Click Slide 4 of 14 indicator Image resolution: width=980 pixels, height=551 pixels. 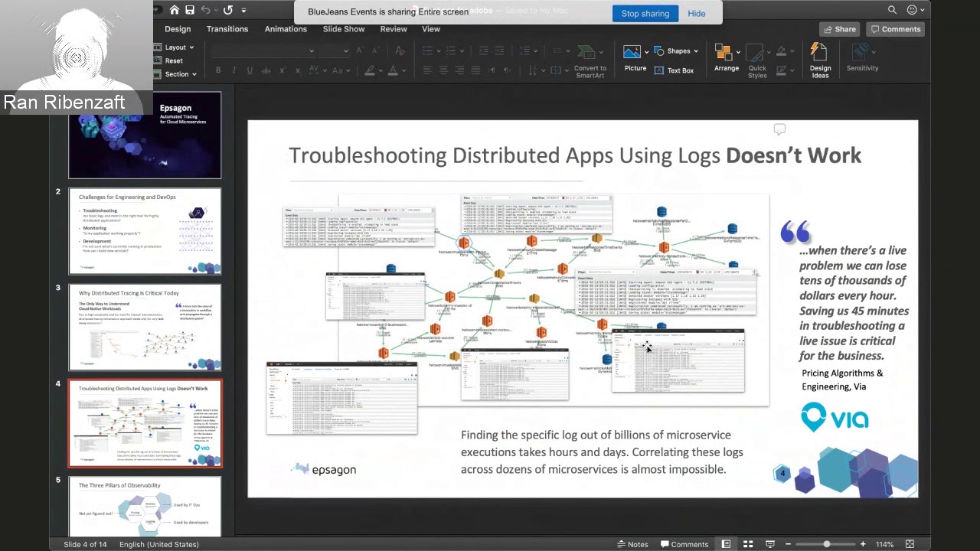(x=84, y=544)
